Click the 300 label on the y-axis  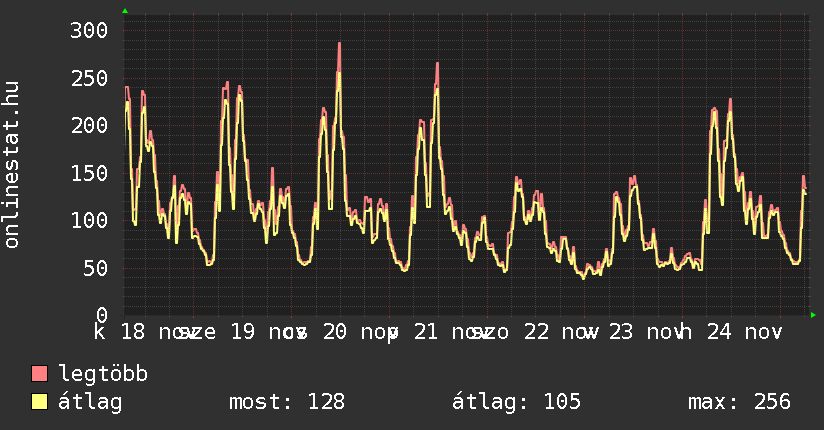pos(88,30)
